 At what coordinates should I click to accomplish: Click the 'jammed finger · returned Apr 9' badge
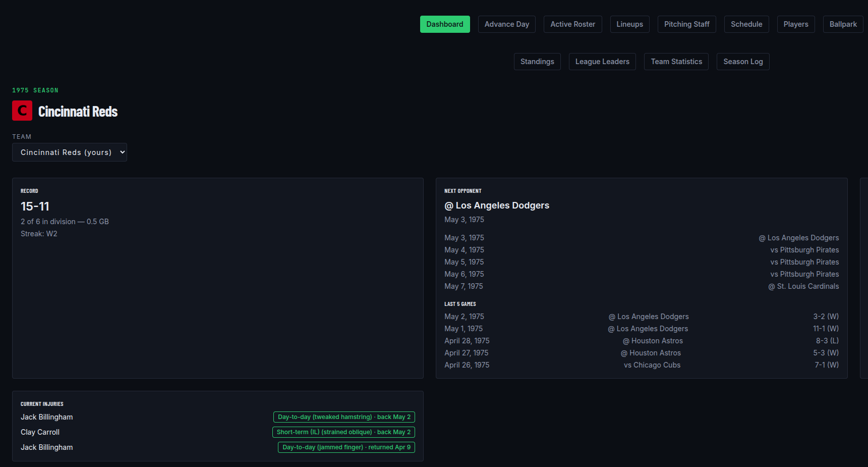(346, 447)
